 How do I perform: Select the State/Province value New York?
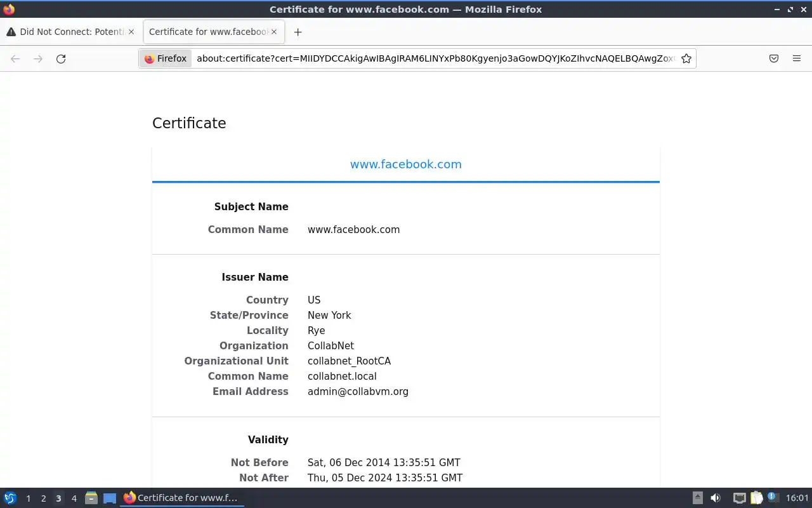(329, 316)
